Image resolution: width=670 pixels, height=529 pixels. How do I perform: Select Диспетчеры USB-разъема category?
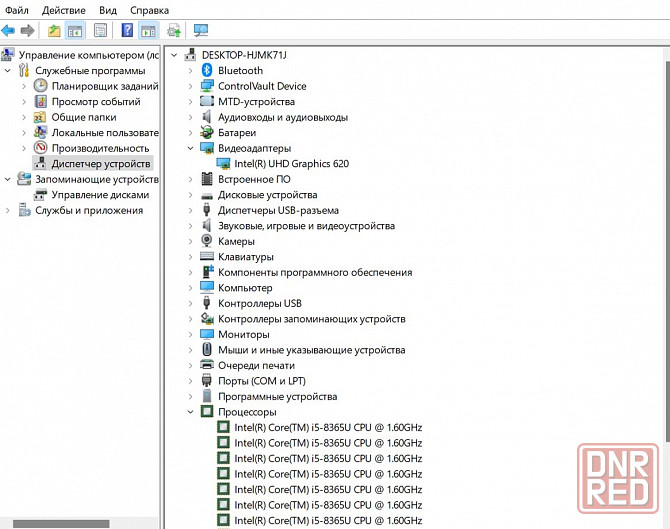(278, 210)
